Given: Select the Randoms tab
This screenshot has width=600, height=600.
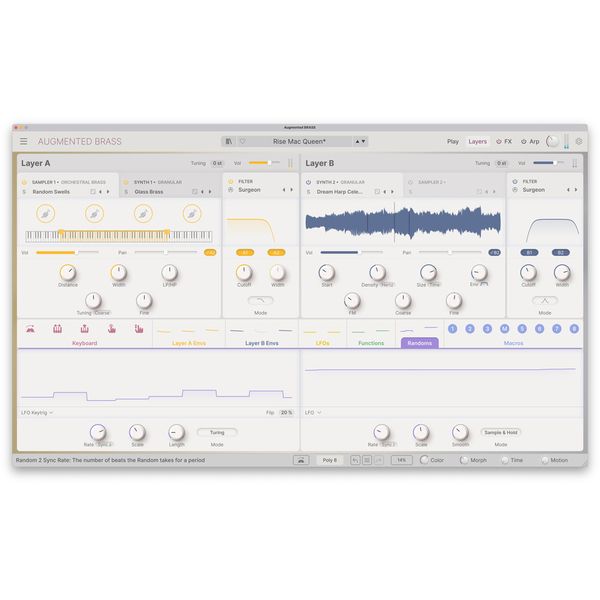Looking at the screenshot, I should coord(420,343).
